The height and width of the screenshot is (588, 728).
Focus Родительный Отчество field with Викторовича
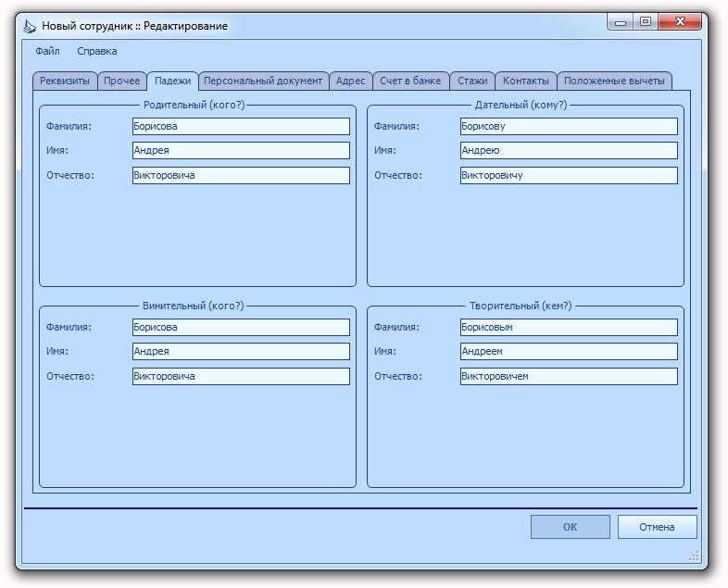(241, 175)
